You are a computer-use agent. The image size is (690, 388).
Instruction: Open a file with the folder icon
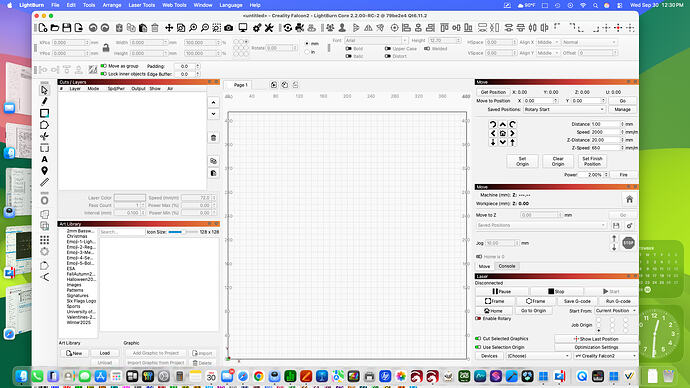[55, 28]
